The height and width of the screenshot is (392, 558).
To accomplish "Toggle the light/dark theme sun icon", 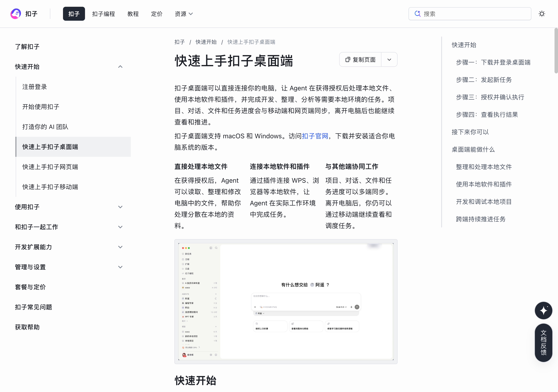I will 542,14.
